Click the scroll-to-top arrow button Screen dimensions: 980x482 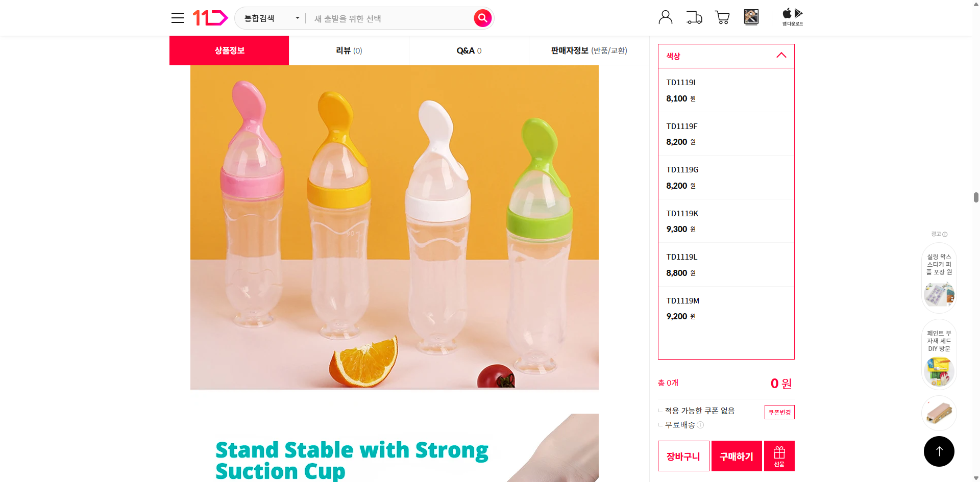coord(939,451)
